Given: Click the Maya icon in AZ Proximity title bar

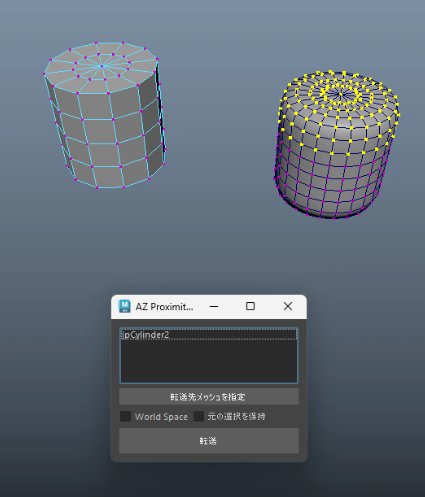Looking at the screenshot, I should pos(125,306).
